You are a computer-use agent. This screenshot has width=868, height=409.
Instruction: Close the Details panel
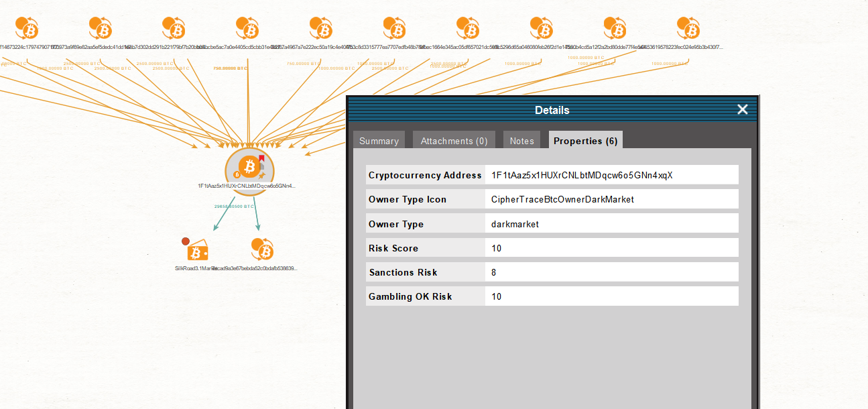point(743,109)
